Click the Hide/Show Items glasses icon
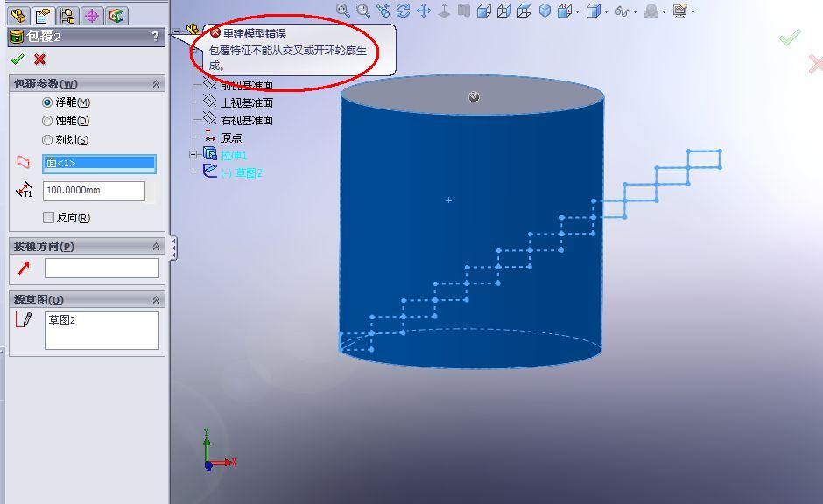Screen dimensions: 823x504 622,10
